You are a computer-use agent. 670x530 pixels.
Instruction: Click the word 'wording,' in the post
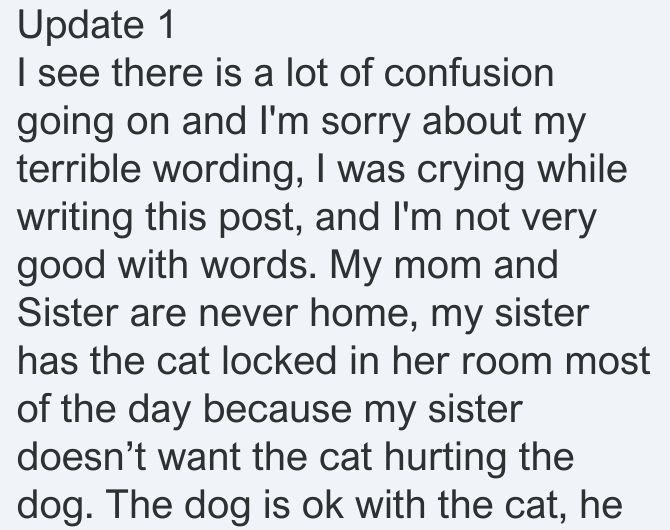229,172
